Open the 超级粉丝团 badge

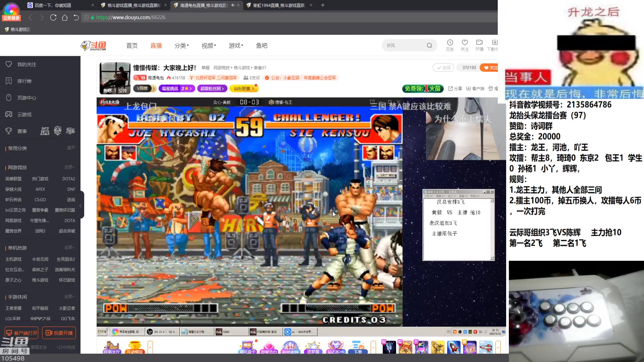212,88
